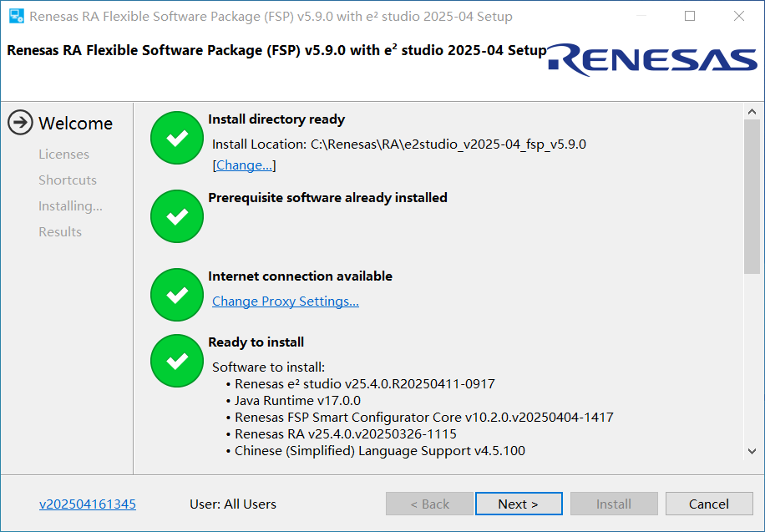The height and width of the screenshot is (532, 765).
Task: Click the green check beside Internet connection available
Action: (x=177, y=295)
